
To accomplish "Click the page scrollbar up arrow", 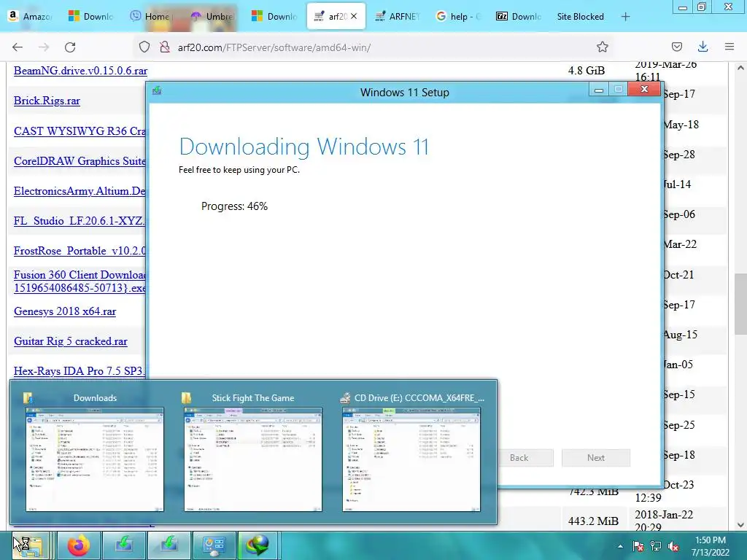I will [x=740, y=68].
